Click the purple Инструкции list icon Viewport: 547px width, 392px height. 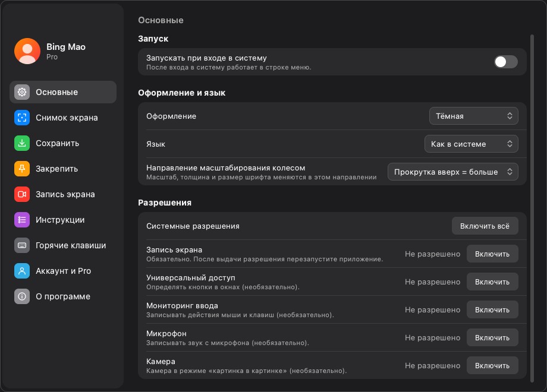pos(21,220)
